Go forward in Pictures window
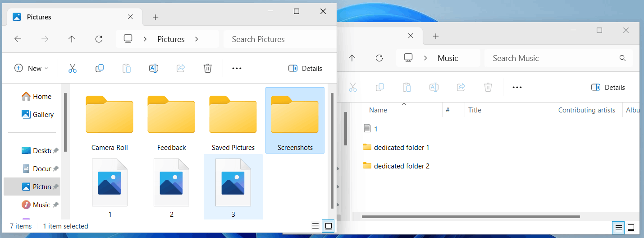 [45, 39]
